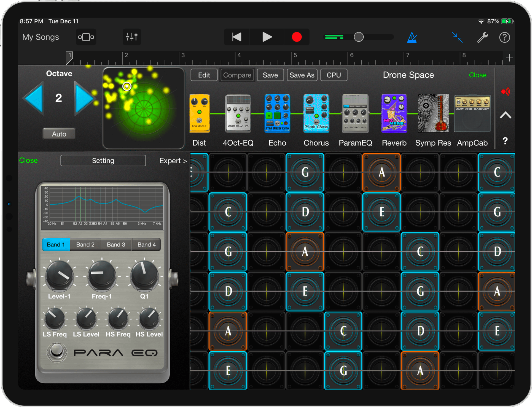This screenshot has height=407, width=532.
Task: Open the Drone Space preset name
Action: click(x=408, y=75)
